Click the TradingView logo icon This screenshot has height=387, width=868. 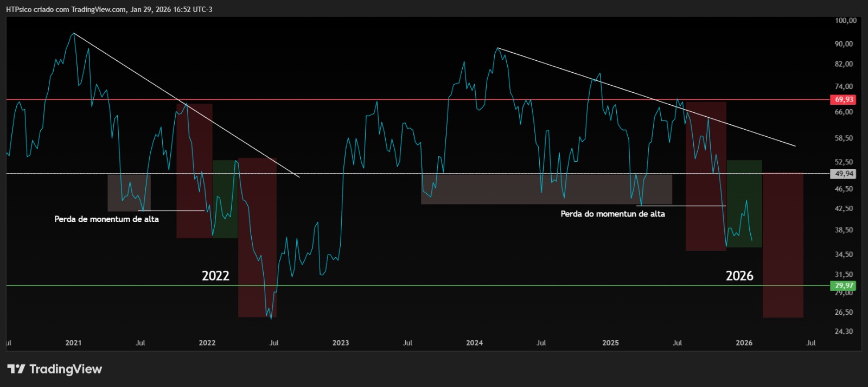pos(16,369)
